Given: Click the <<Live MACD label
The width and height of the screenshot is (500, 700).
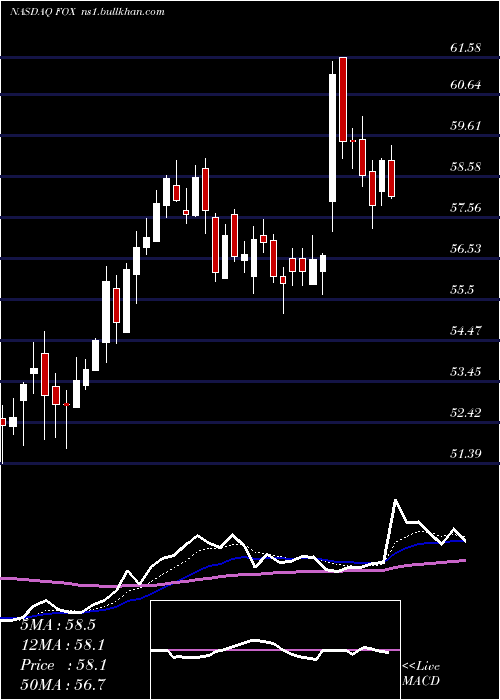Looking at the screenshot, I should (421, 673).
